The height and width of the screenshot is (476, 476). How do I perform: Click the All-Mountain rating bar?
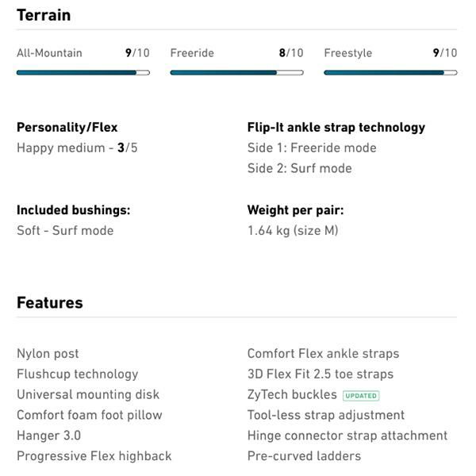point(83,72)
